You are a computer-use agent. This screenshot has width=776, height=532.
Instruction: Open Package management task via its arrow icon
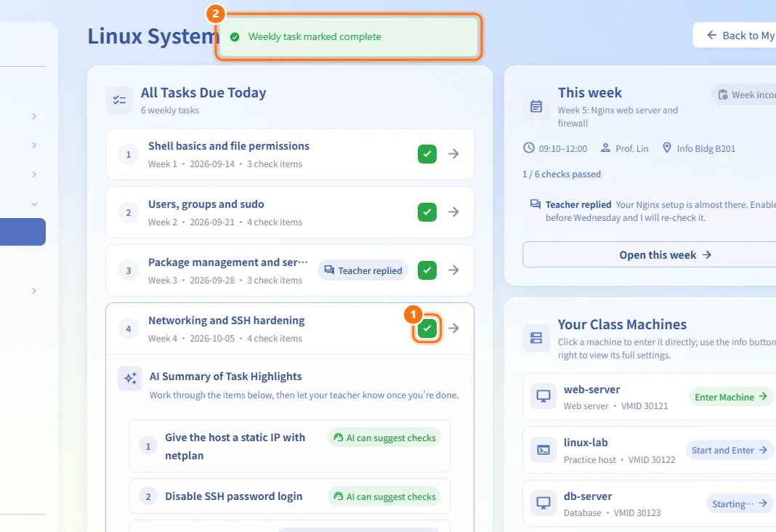click(x=453, y=270)
